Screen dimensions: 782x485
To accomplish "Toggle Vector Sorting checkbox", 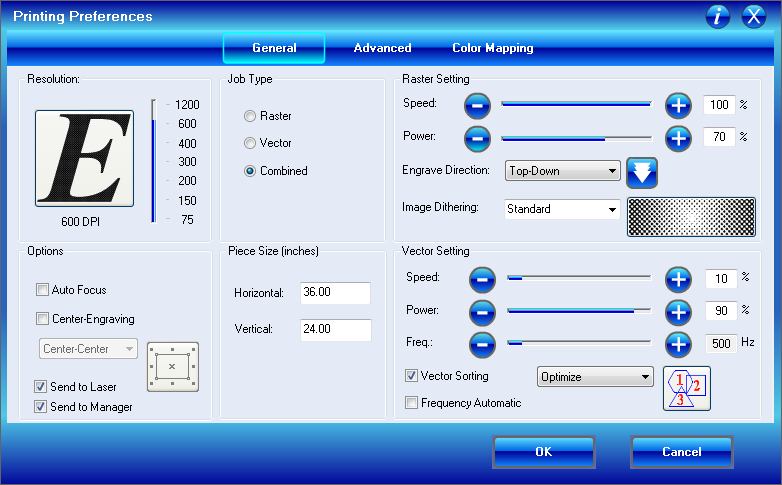I will (411, 376).
